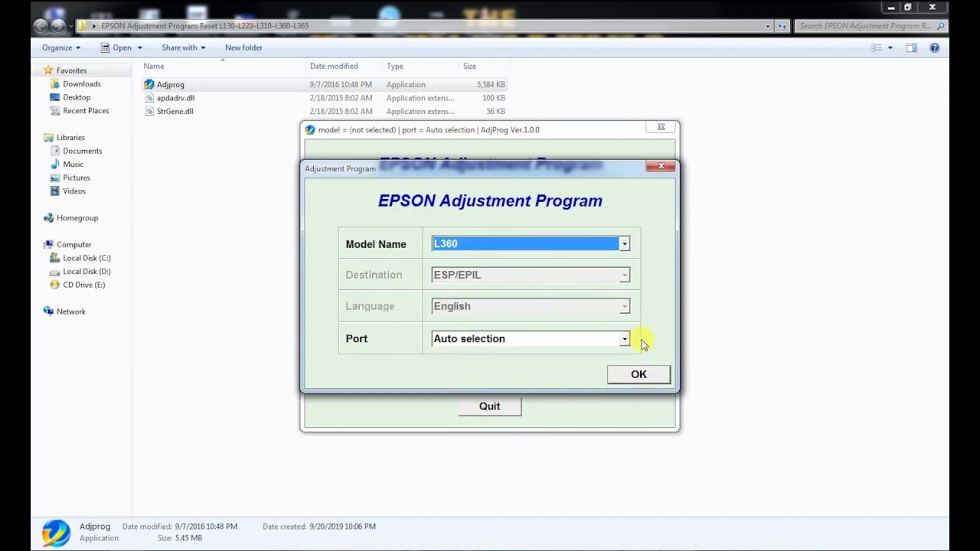Viewport: 980px width, 551px height.
Task: Expand the Open button dropdown arrow
Action: pos(139,47)
